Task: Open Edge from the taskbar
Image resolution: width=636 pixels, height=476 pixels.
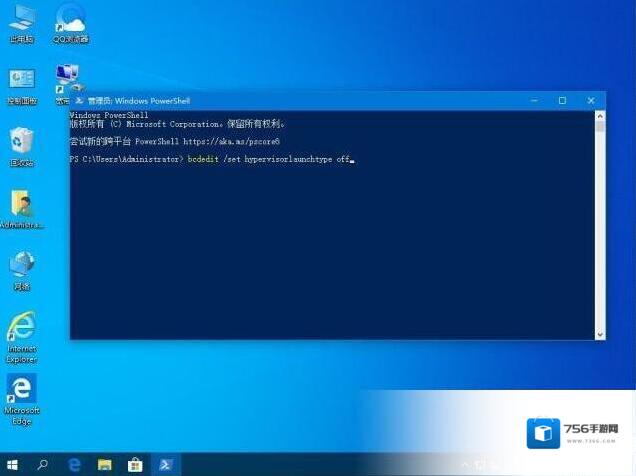Action: [74, 465]
